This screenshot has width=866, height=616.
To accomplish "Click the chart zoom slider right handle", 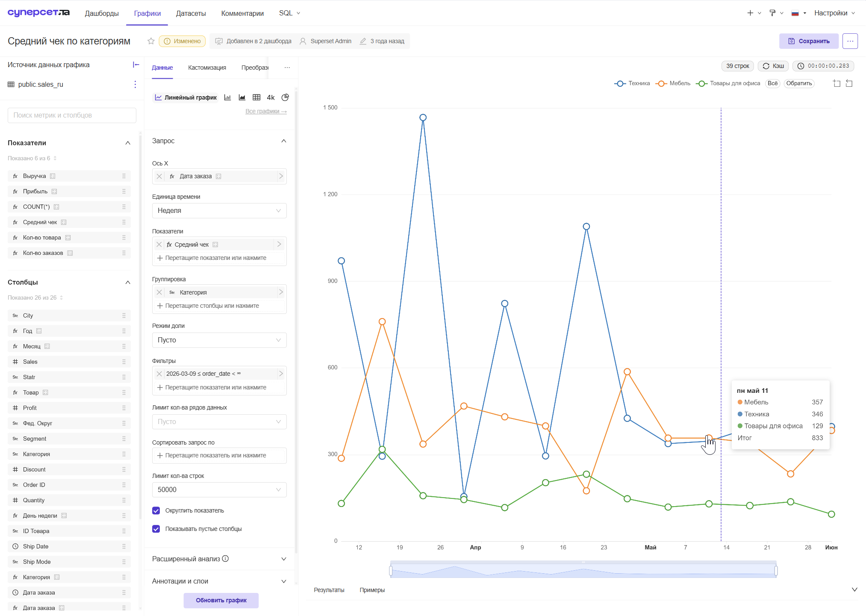I will point(776,571).
